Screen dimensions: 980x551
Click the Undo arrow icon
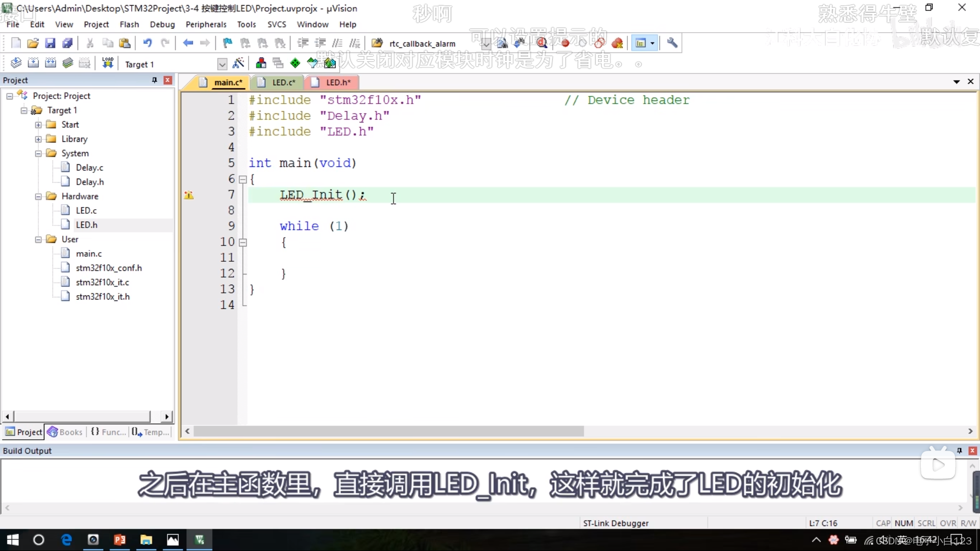point(148,43)
